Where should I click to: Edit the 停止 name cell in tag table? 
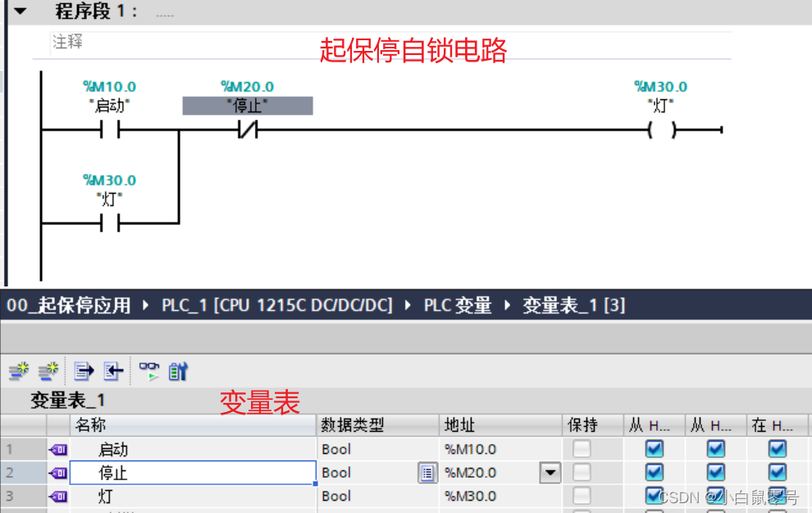[194, 473]
